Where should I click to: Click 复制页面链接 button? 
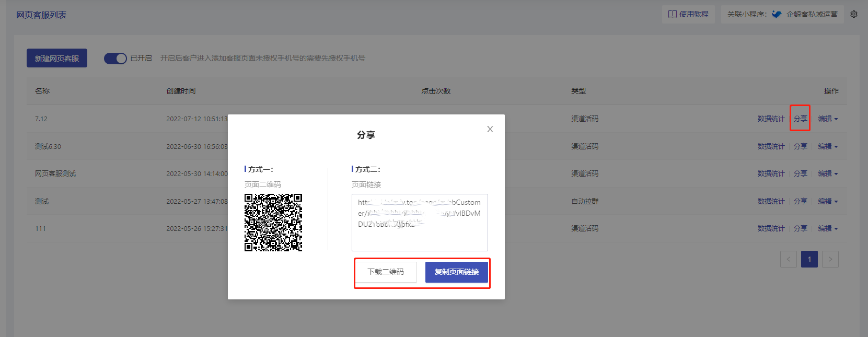coord(457,272)
